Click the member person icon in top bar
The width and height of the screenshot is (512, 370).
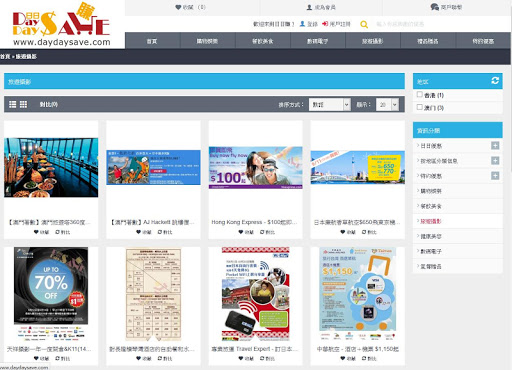click(309, 7)
